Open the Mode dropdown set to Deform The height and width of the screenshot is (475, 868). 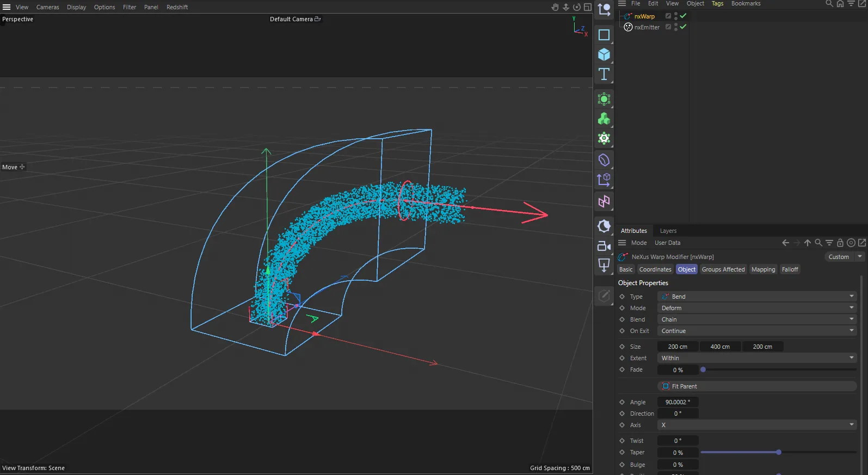click(757, 308)
